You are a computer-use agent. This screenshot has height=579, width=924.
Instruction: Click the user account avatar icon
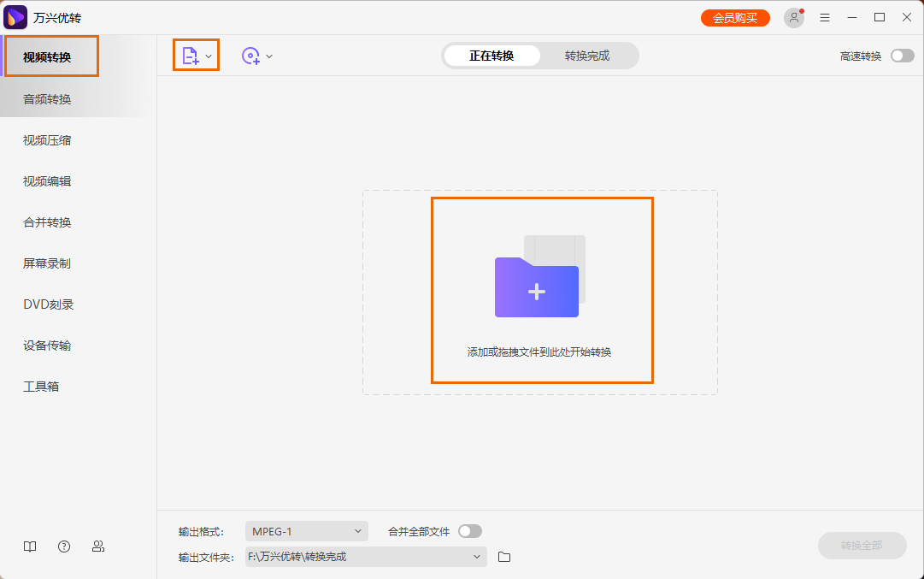(x=793, y=17)
